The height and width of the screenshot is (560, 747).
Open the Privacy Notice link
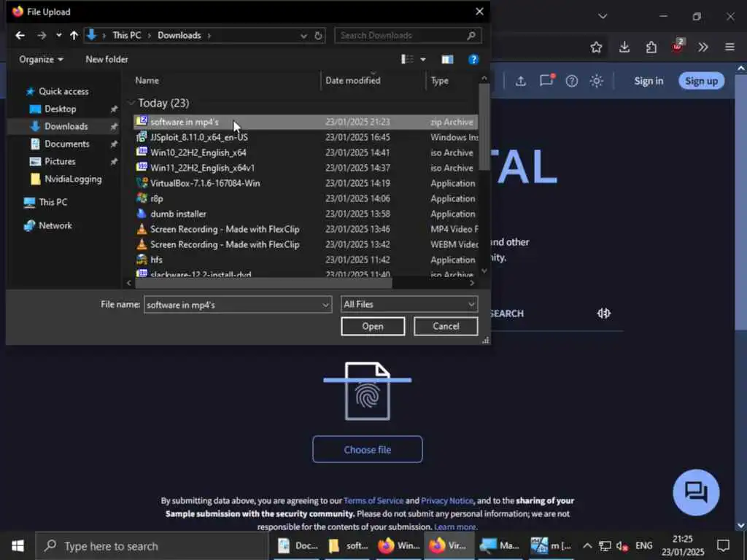tap(447, 501)
